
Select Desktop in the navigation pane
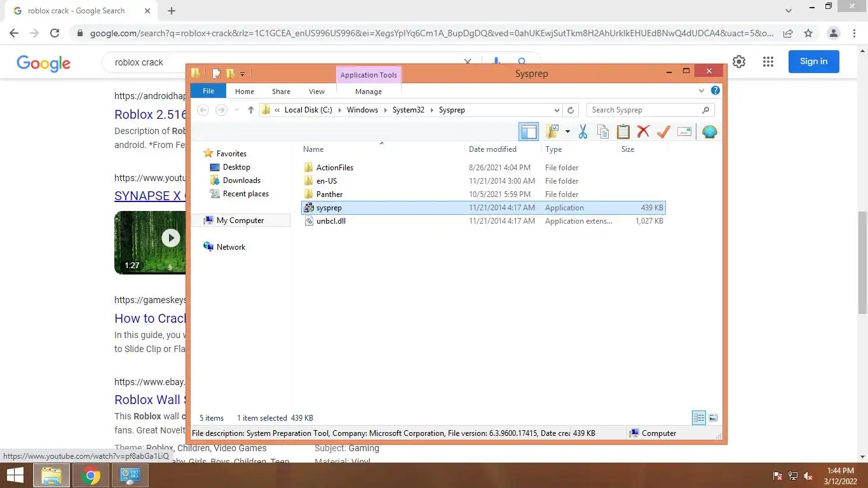(x=236, y=167)
